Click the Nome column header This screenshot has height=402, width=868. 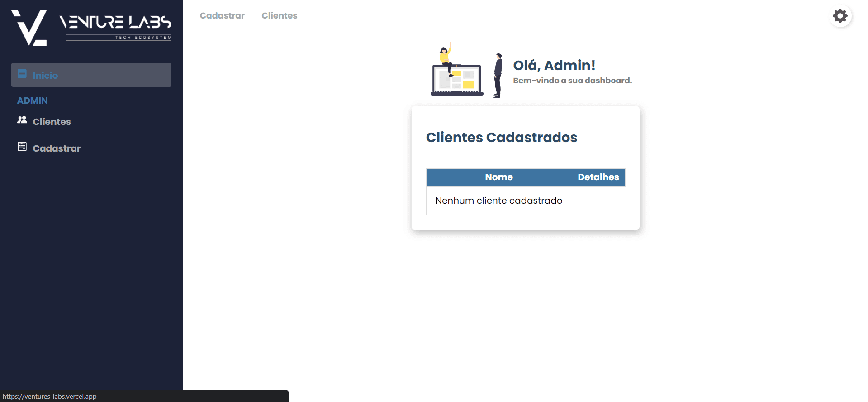(x=499, y=177)
